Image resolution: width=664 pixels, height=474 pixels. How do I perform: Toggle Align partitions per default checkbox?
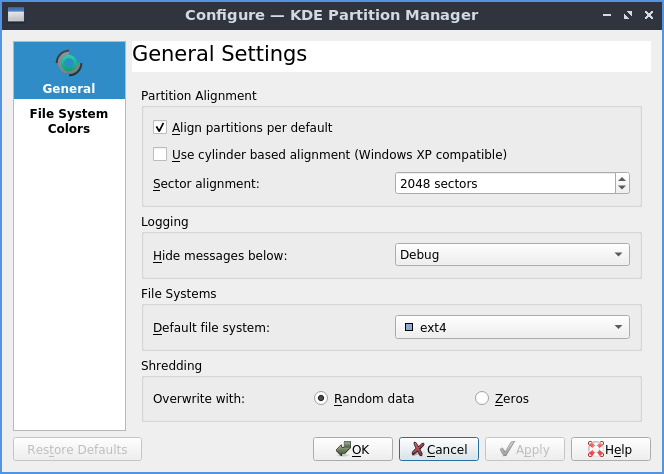tap(160, 128)
